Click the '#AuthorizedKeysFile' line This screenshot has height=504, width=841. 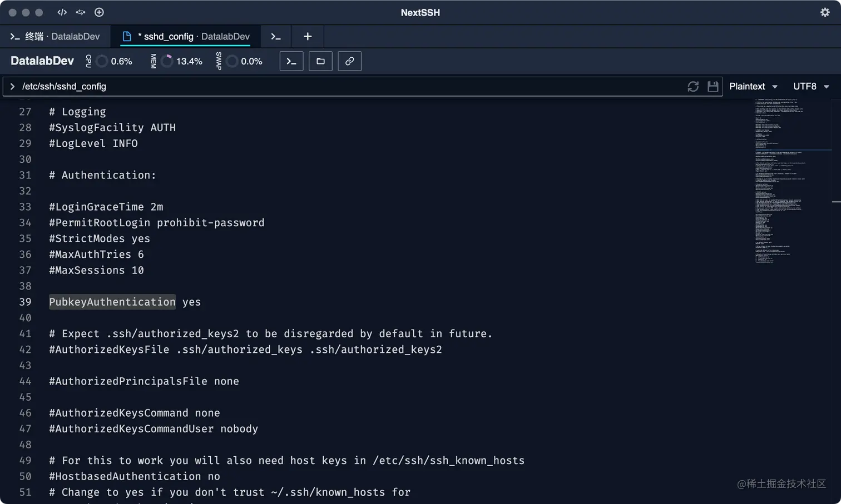[246, 350]
